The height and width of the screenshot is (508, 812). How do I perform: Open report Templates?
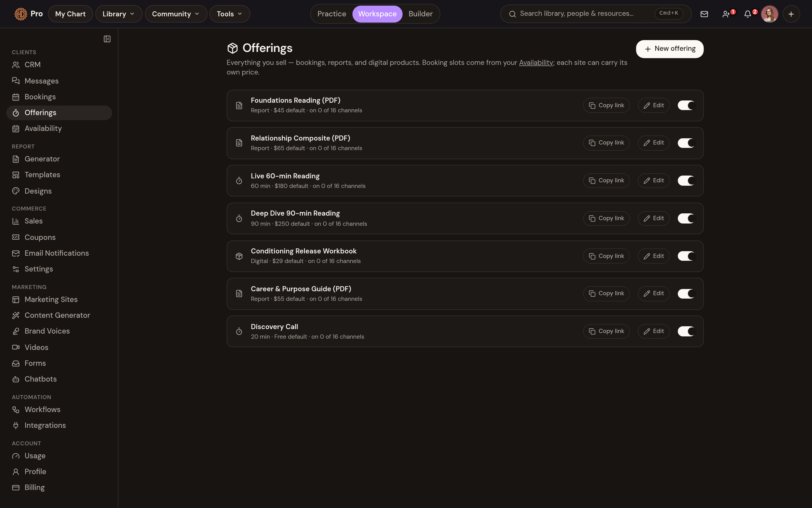59,175
